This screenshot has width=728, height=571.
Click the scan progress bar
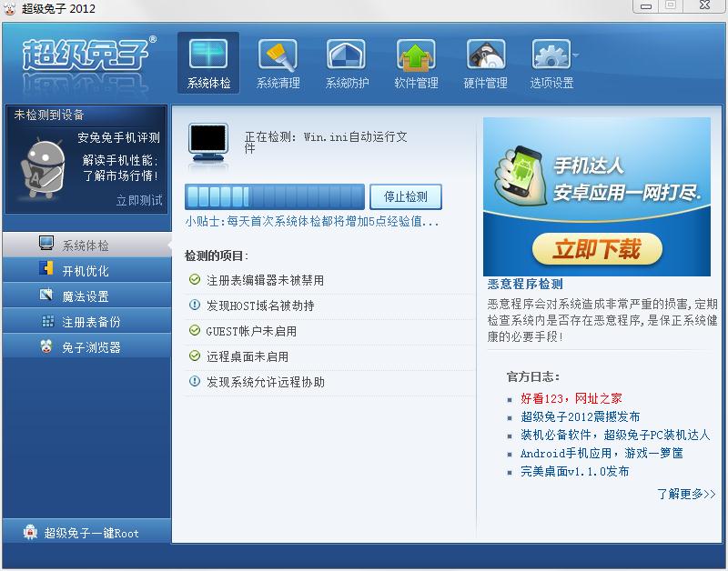point(275,196)
